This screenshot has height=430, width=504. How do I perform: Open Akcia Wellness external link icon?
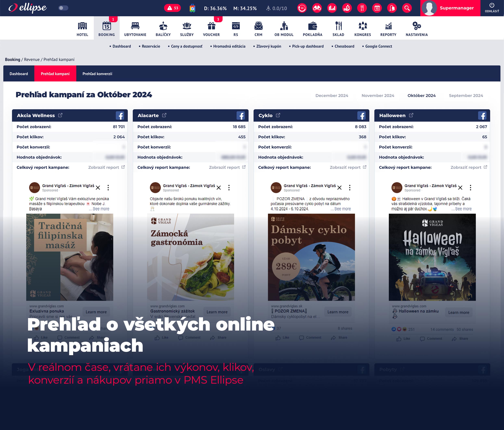tap(60, 115)
